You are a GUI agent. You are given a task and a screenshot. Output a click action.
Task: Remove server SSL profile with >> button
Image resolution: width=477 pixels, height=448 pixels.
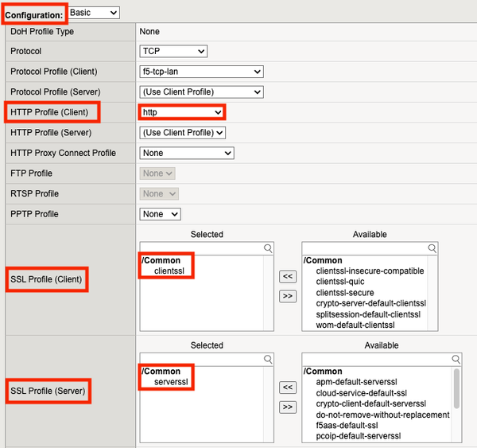coord(288,407)
